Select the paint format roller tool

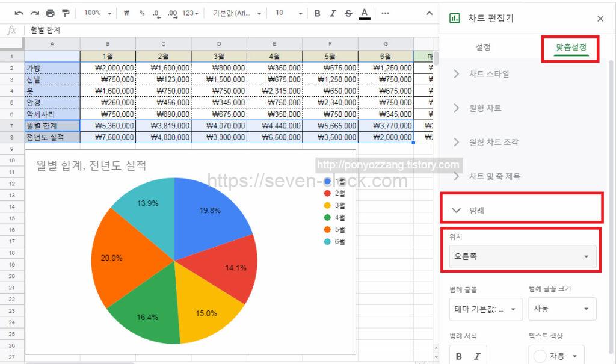click(66, 13)
